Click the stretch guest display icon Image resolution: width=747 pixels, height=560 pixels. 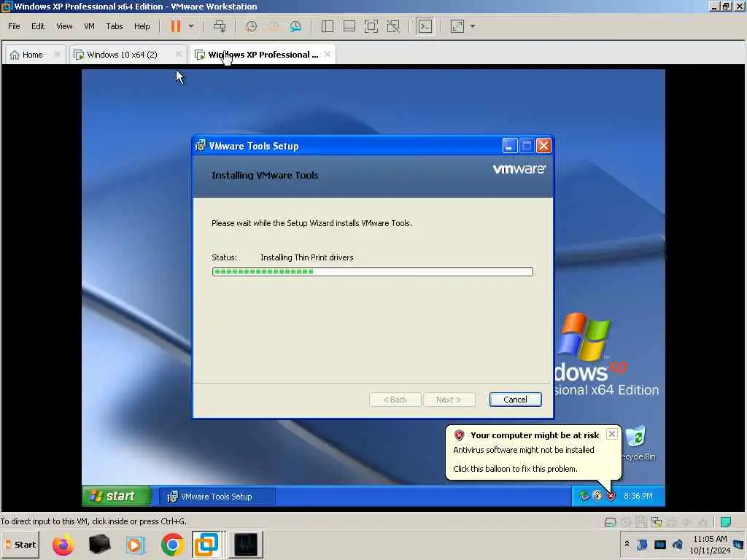(457, 26)
